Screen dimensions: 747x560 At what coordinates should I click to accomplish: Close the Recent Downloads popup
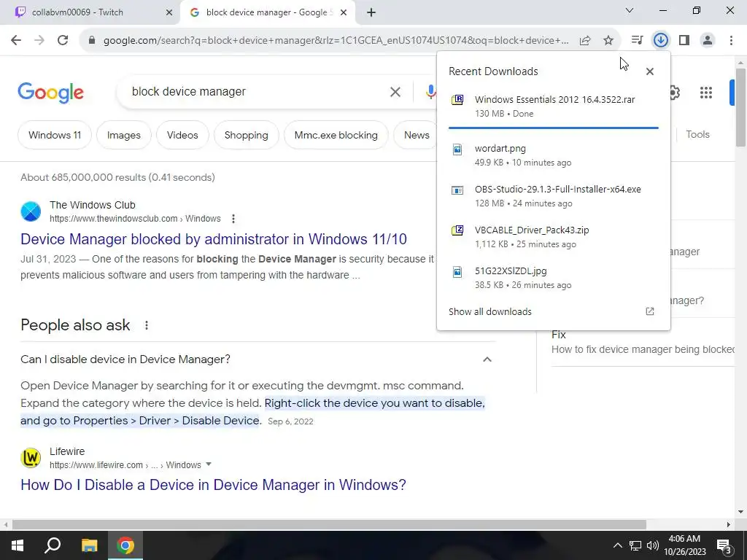[x=650, y=71]
